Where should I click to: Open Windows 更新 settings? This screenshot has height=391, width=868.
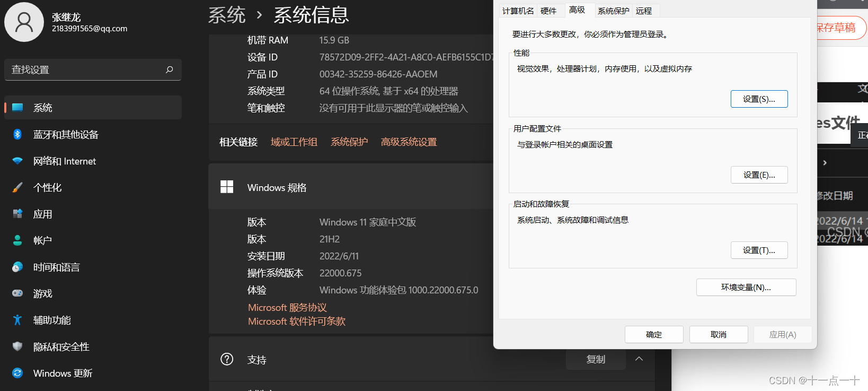point(93,373)
